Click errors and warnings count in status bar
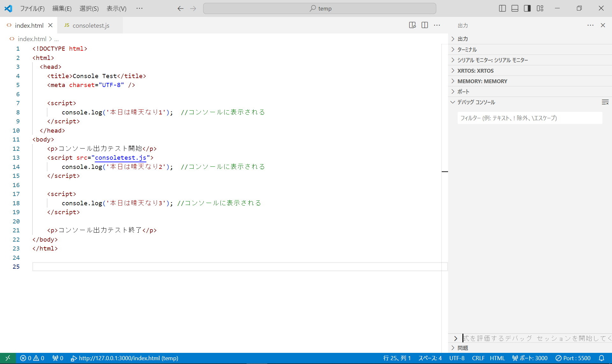 (x=32, y=358)
